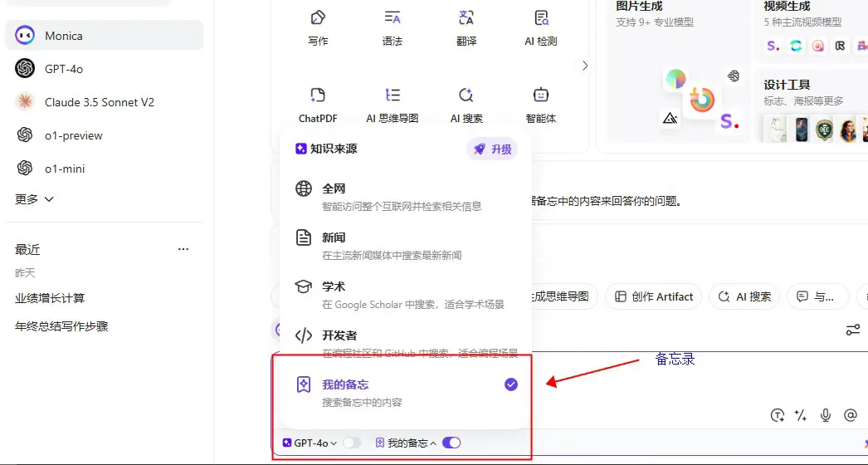Screen dimensions: 868x465
Task: Click the first avatar thumbnail under 设计工具
Action: 776,130
